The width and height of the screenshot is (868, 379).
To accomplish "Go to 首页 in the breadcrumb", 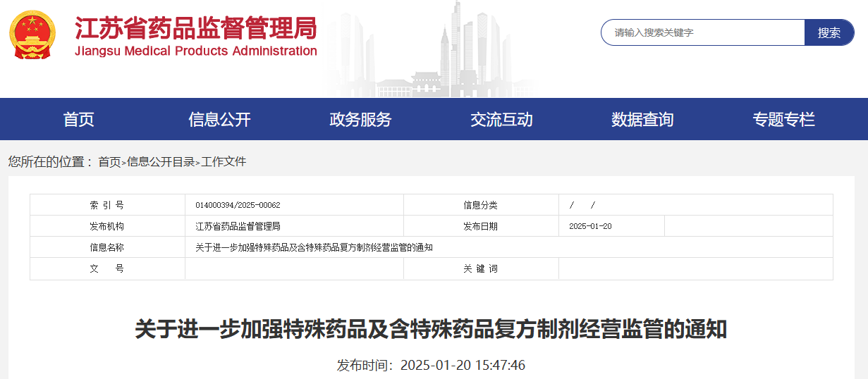I will coord(109,162).
